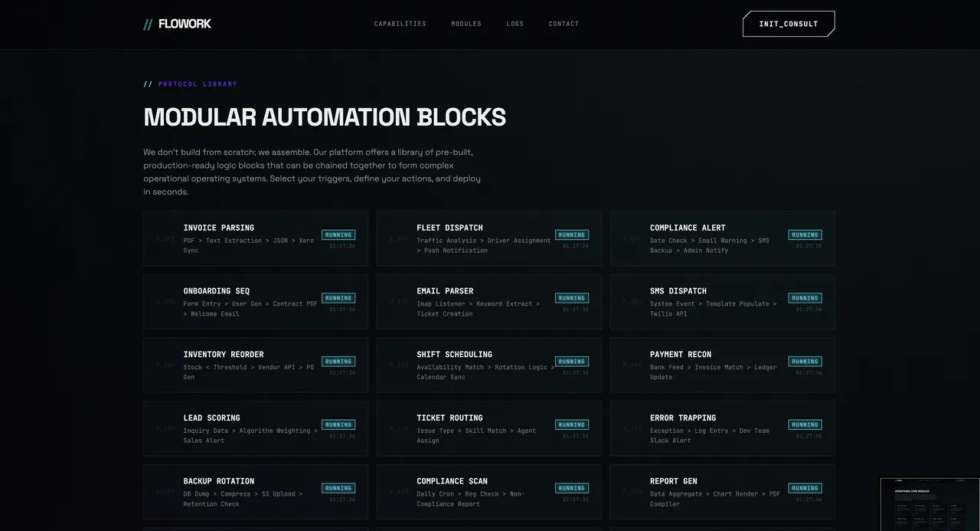This screenshot has width=980, height=531.
Task: Click RUNNING badge on Ticket Routing card
Action: pyautogui.click(x=571, y=424)
